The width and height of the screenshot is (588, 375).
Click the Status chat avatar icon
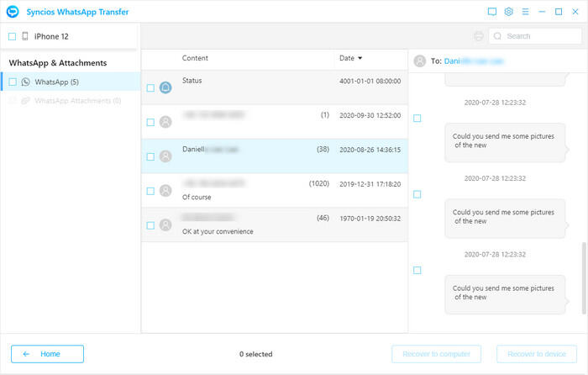coord(165,87)
